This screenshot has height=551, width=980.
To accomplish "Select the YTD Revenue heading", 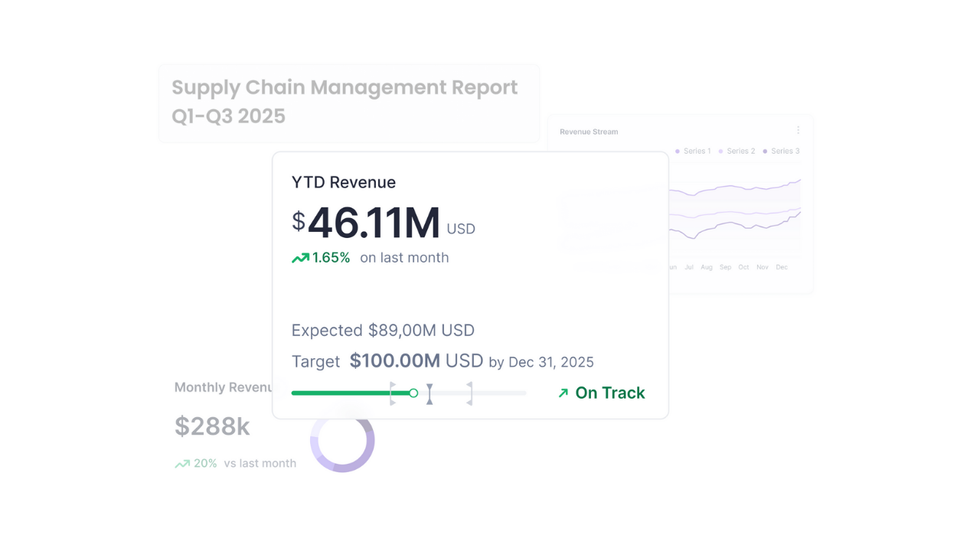I will (344, 183).
